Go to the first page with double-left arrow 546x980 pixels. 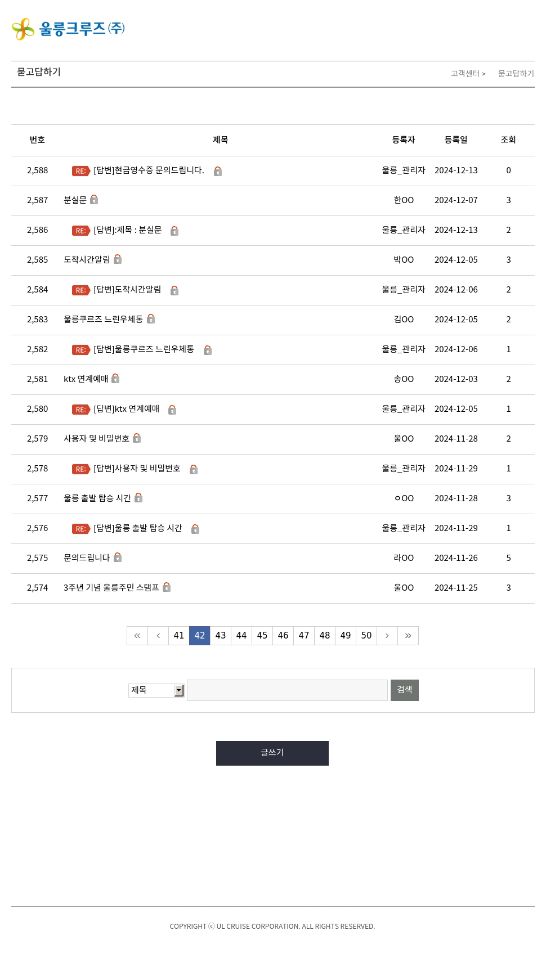pyautogui.click(x=137, y=636)
